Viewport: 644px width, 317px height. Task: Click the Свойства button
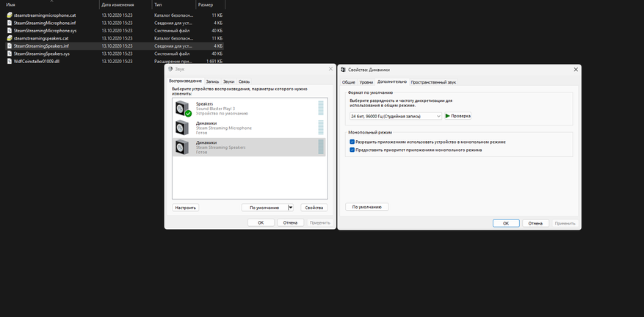point(314,208)
